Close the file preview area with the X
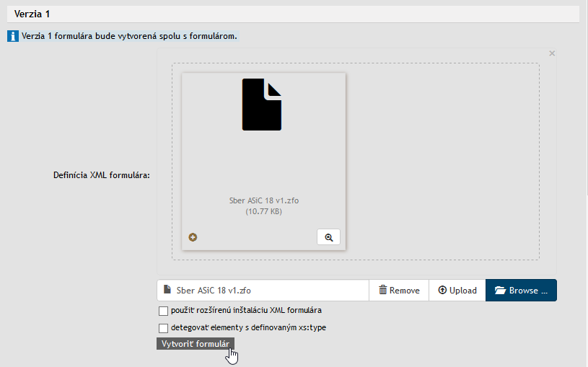 click(x=552, y=53)
